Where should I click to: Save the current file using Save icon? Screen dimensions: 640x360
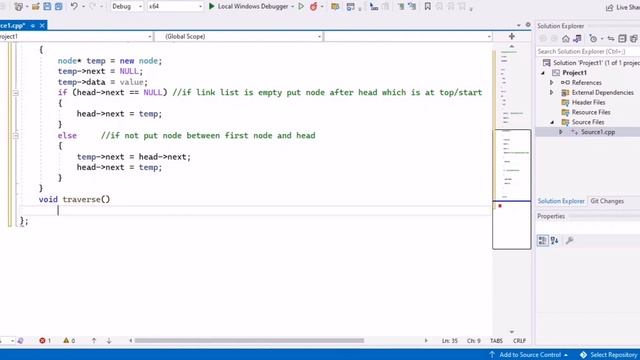tap(47, 7)
